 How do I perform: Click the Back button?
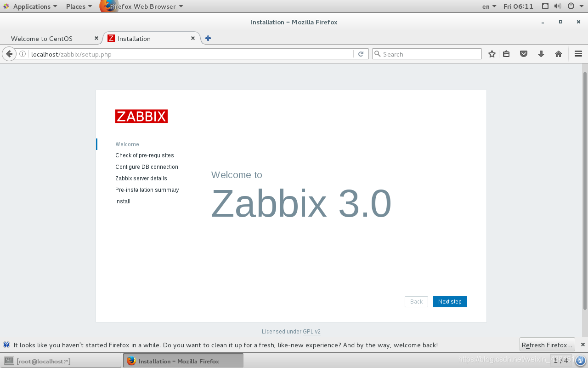pos(416,302)
